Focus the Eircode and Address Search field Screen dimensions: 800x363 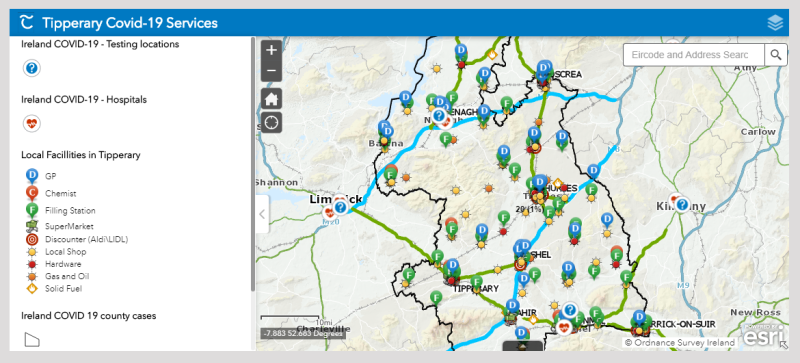point(693,55)
